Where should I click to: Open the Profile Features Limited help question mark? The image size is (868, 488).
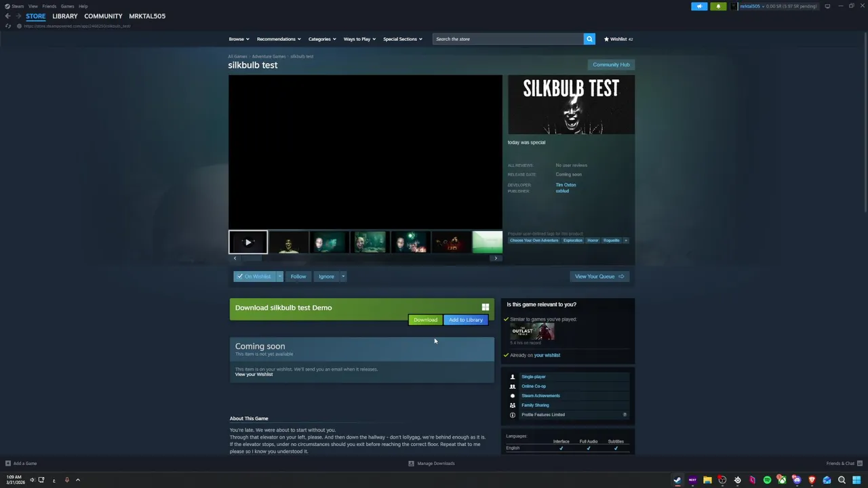click(625, 415)
